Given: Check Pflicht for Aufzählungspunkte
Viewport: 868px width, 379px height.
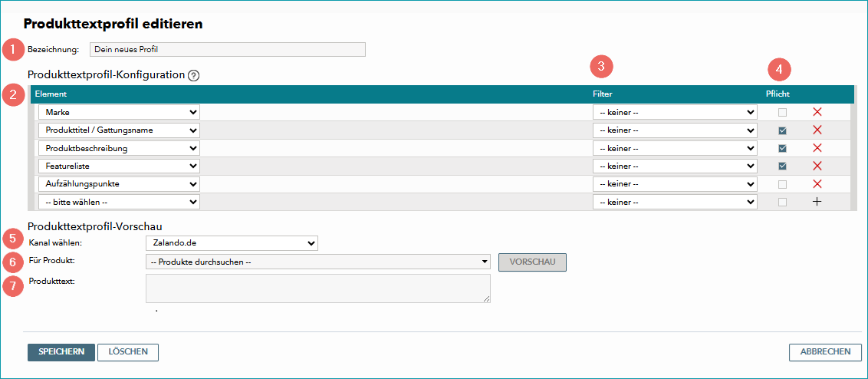Looking at the screenshot, I should [782, 184].
